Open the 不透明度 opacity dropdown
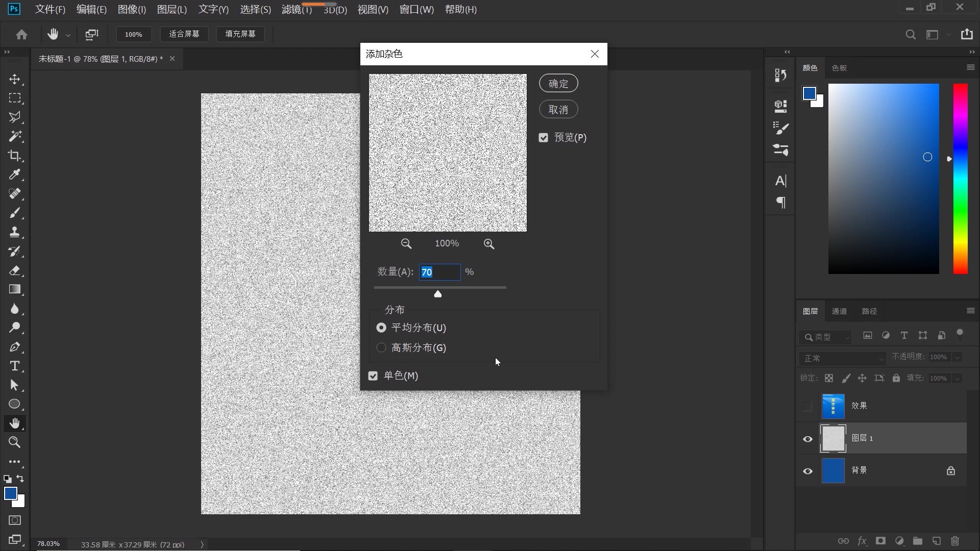980x551 pixels. tap(958, 357)
